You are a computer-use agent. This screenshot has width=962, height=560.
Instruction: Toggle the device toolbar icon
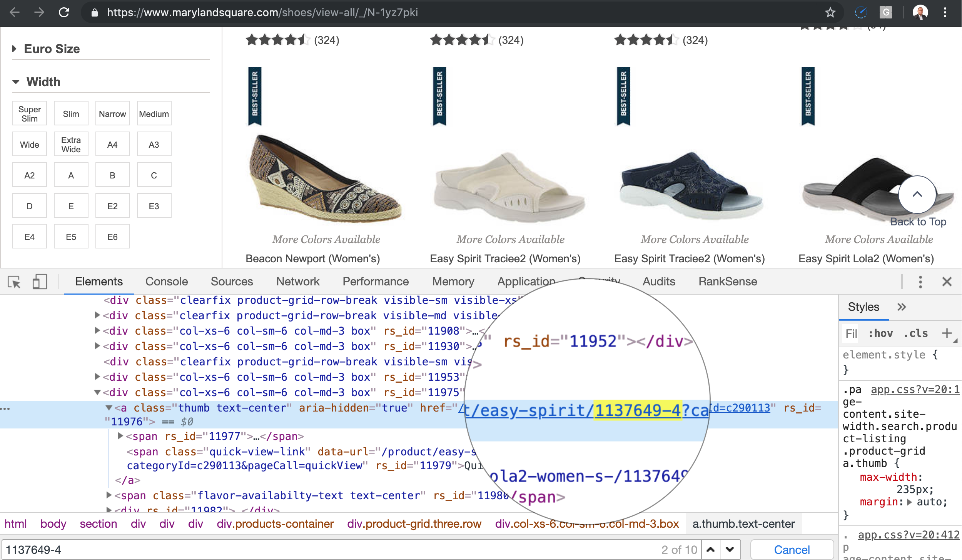pos(40,282)
